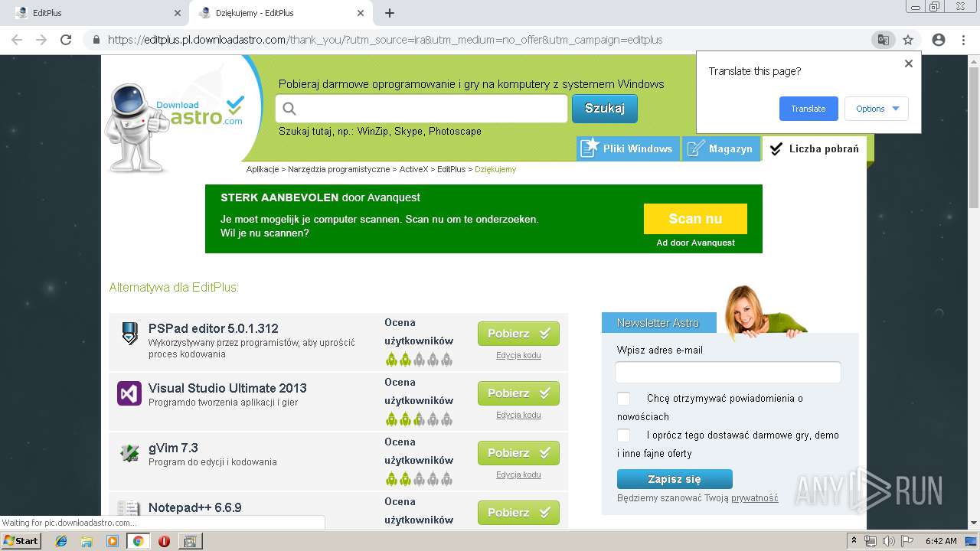Click Pobierz for PSPad editor

coord(518,334)
